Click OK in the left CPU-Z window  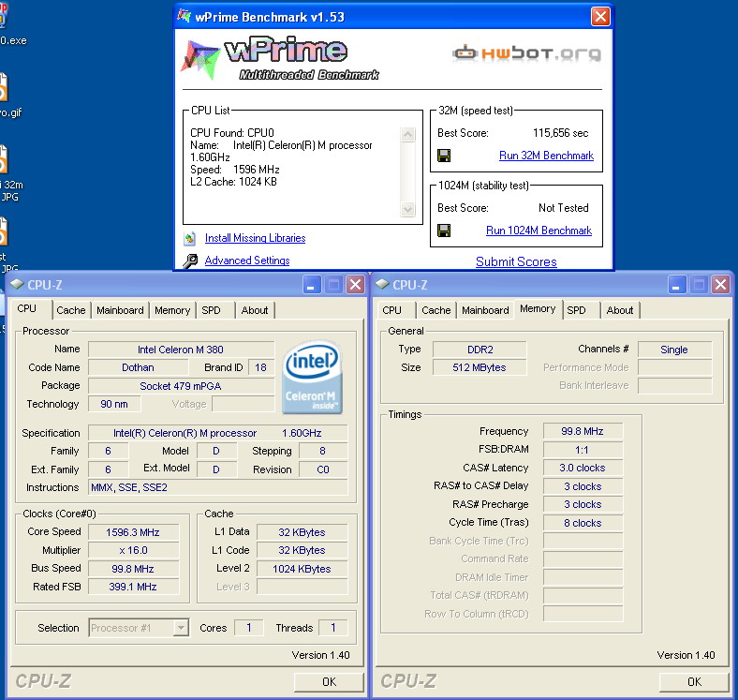(x=329, y=681)
